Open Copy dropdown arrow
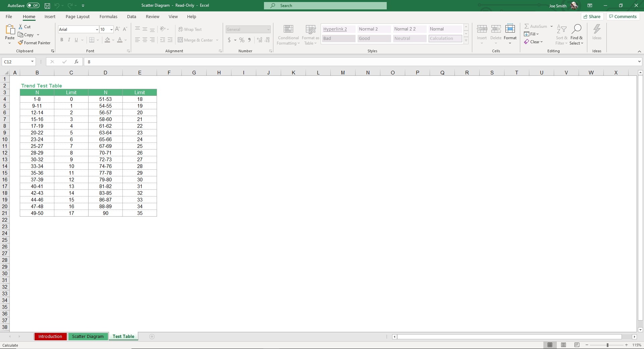This screenshot has width=644, height=349. tap(38, 35)
